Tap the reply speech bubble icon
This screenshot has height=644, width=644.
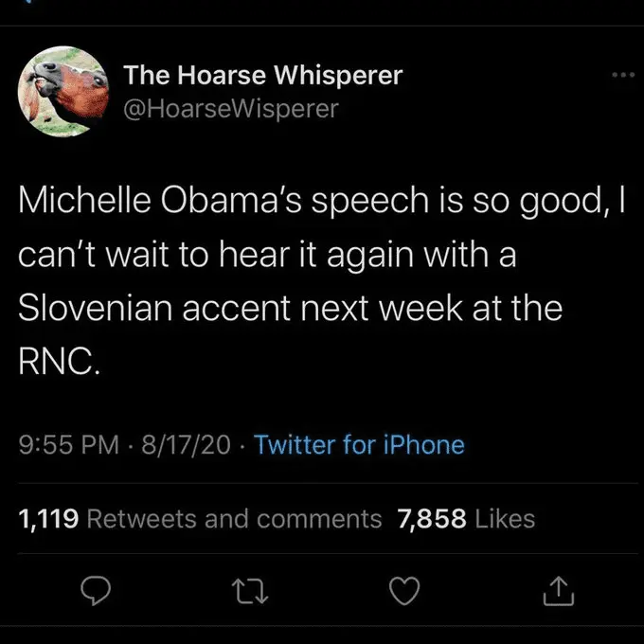click(x=96, y=592)
